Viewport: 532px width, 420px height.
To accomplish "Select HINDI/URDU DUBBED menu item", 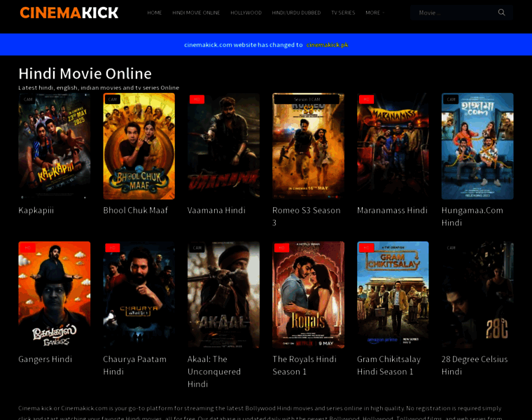I will tap(296, 13).
